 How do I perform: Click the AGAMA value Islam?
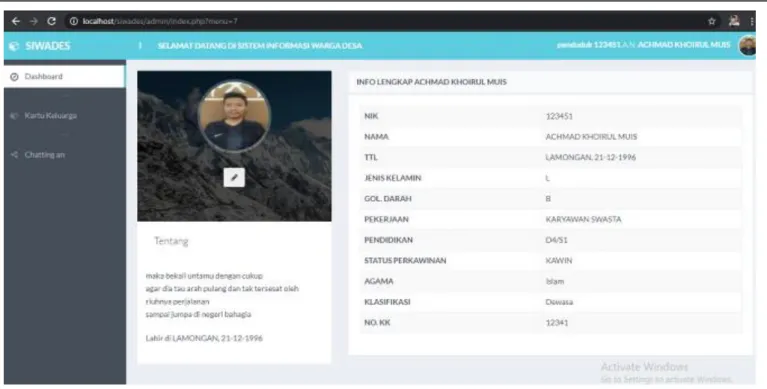point(555,281)
